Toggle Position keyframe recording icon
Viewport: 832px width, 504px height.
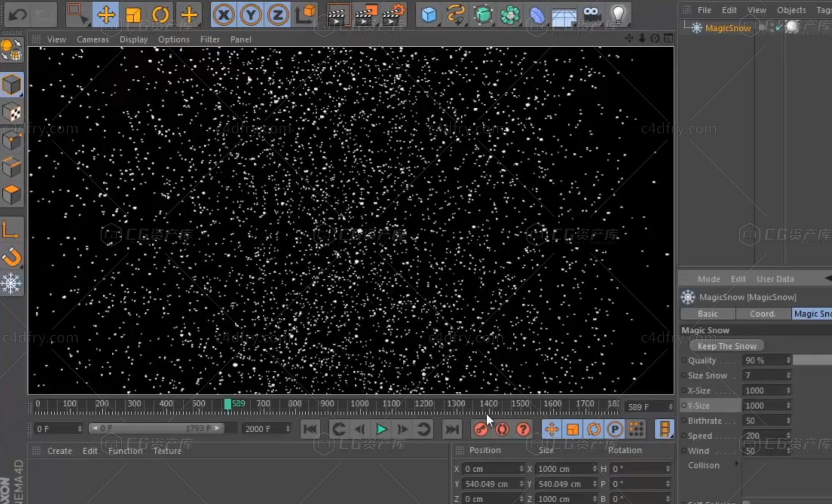[552, 429]
